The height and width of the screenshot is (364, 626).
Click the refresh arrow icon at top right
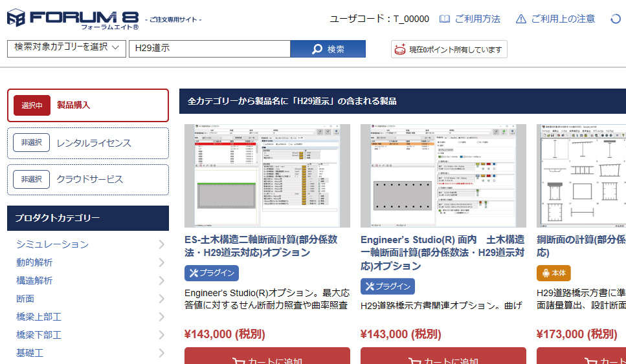616,19
